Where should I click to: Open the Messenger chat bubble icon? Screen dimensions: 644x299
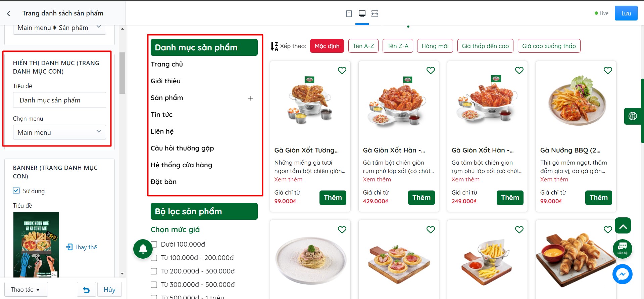pyautogui.click(x=622, y=274)
